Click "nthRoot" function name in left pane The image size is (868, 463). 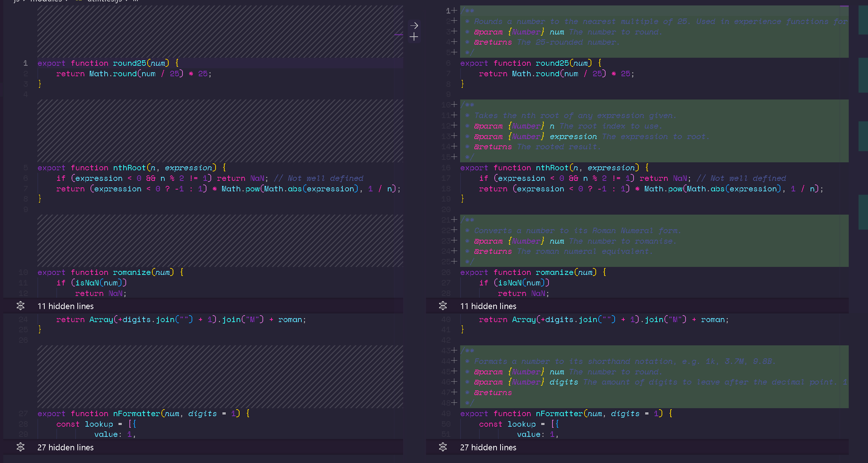pyautogui.click(x=129, y=168)
